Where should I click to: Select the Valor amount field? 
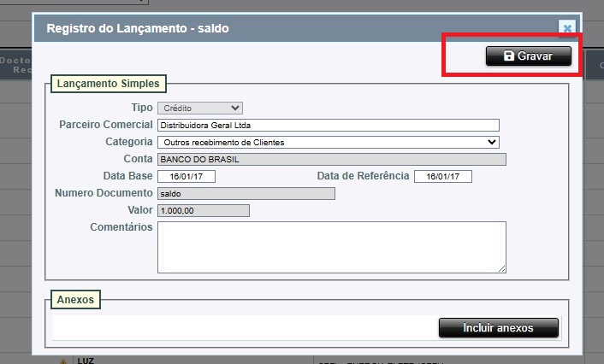pos(204,210)
